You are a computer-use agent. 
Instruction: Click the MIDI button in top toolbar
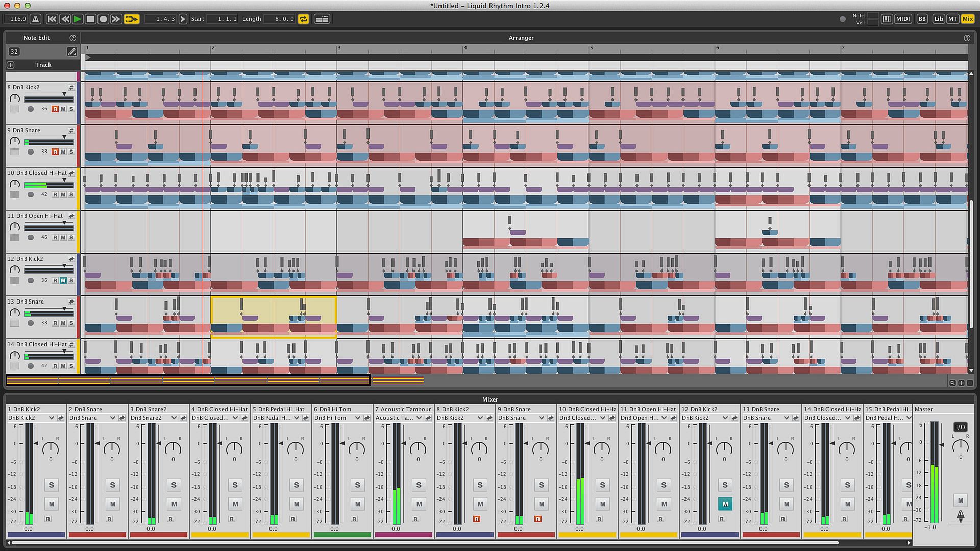(x=903, y=19)
